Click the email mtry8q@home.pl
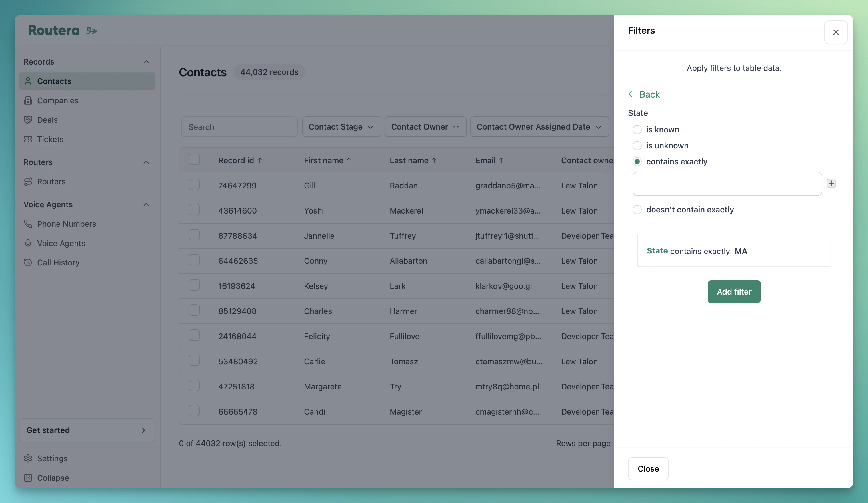The image size is (868, 503). (x=507, y=387)
